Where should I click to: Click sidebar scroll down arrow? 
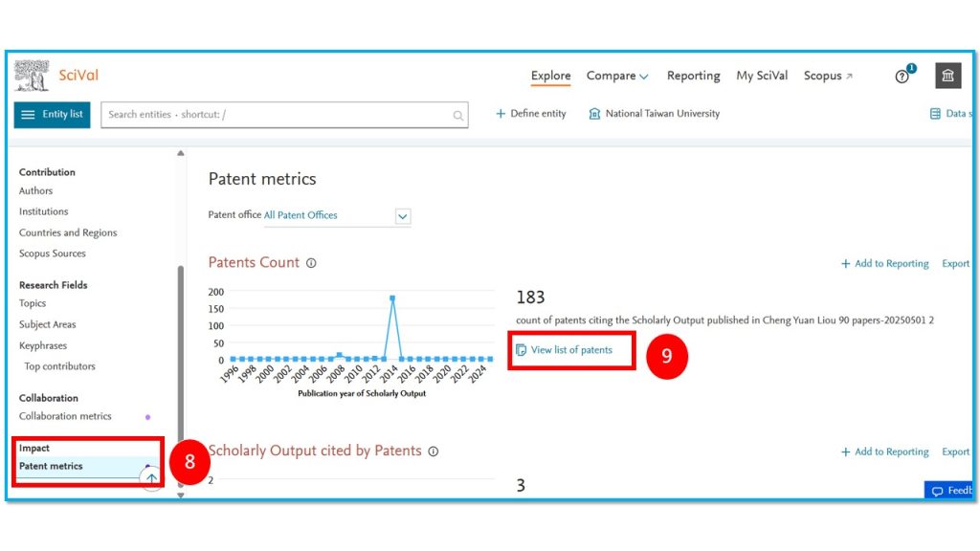(x=181, y=496)
